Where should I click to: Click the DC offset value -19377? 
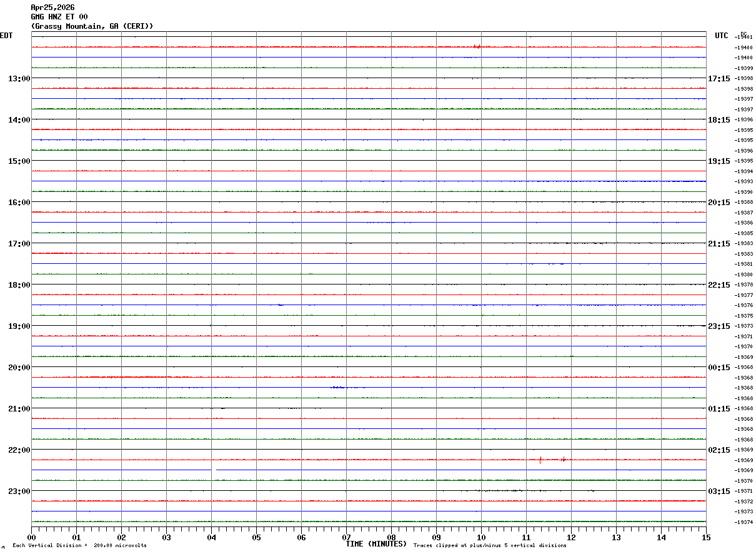744,295
